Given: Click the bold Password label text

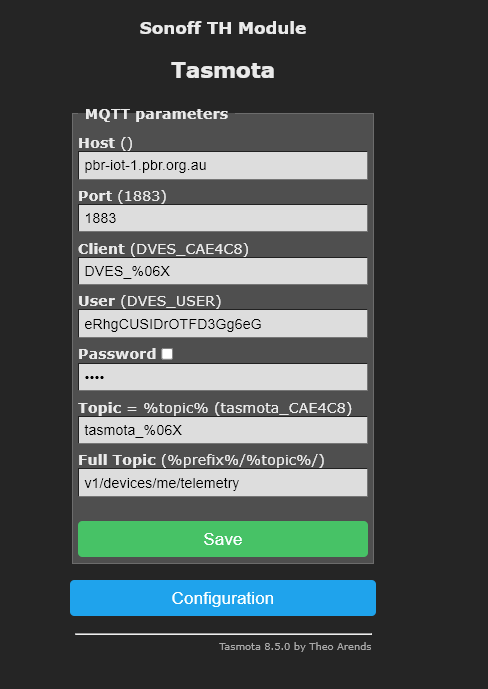Looking at the screenshot, I should pos(117,354).
